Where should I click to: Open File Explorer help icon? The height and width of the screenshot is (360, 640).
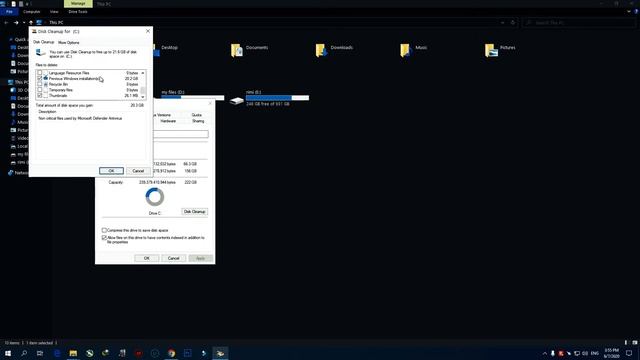(x=636, y=12)
